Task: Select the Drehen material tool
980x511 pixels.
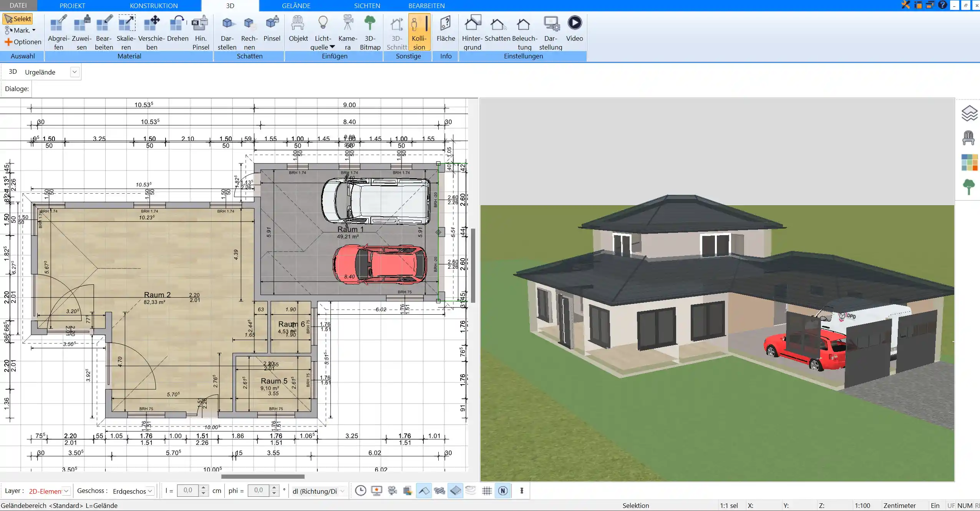Action: 177,28
